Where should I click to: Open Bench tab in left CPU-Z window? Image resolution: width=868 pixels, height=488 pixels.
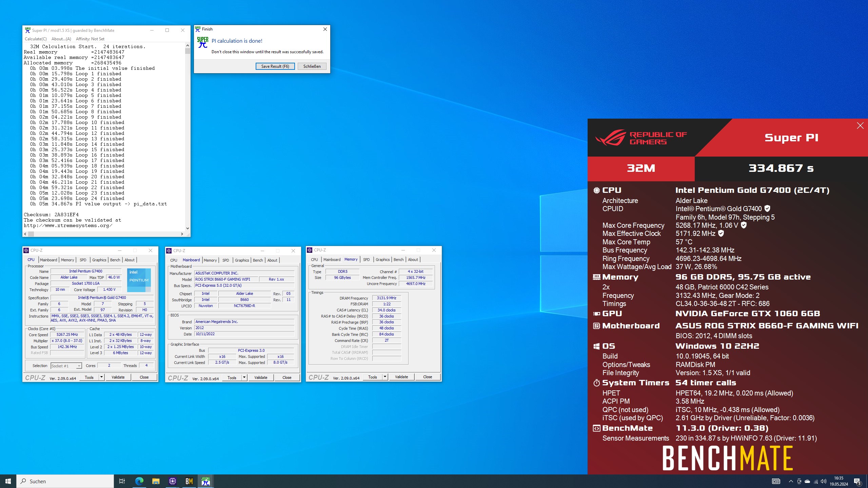115,260
